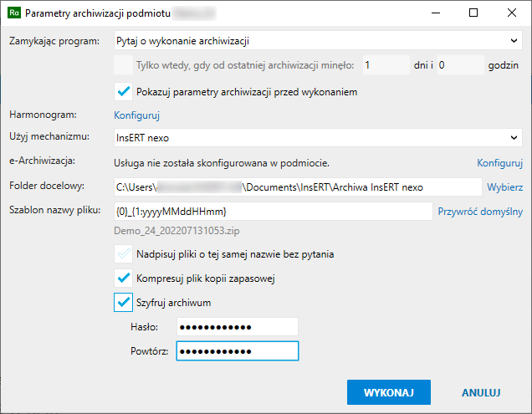532x414 pixels.
Task: Click the e-Archiwizacja 'Konfiguruj' link
Action: coord(499,162)
